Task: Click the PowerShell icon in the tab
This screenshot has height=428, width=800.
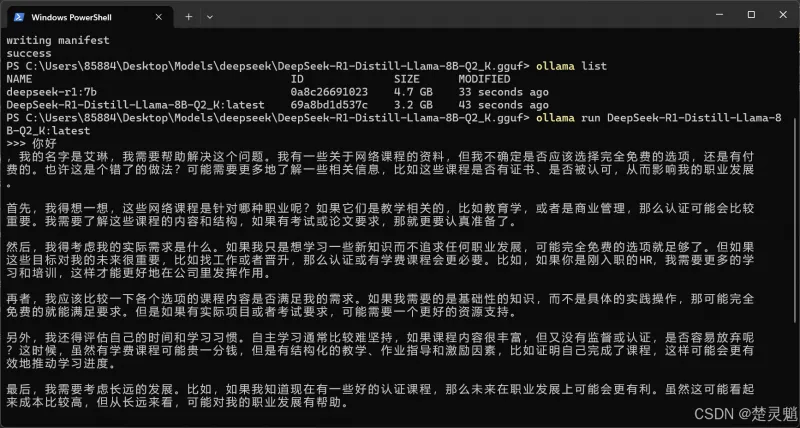Action: pos(19,17)
